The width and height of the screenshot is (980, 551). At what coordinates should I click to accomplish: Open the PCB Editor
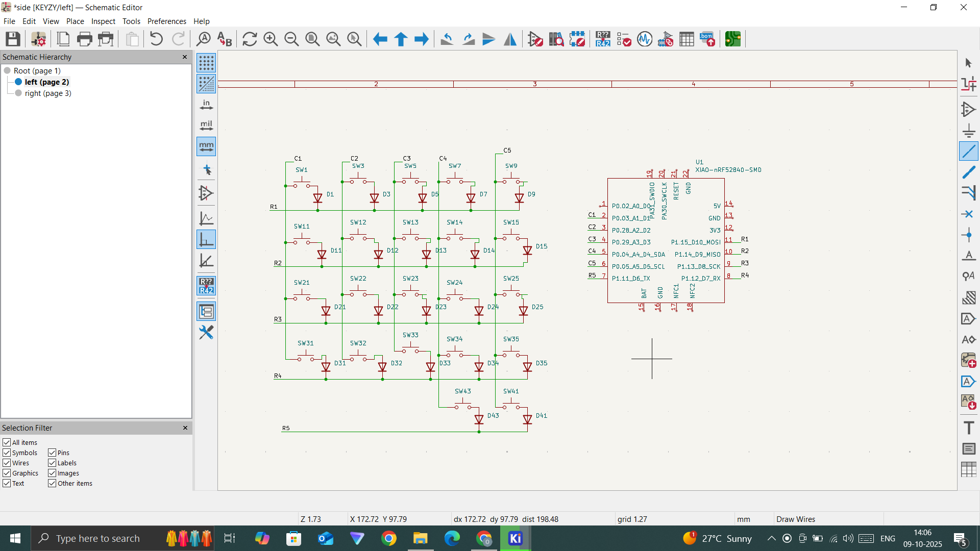(x=732, y=39)
